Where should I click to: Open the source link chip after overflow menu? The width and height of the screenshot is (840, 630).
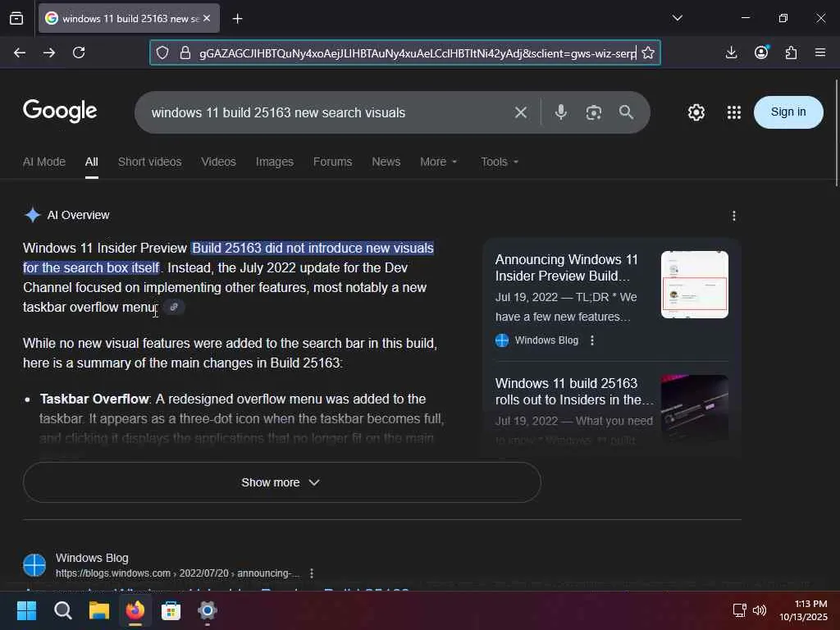point(174,307)
